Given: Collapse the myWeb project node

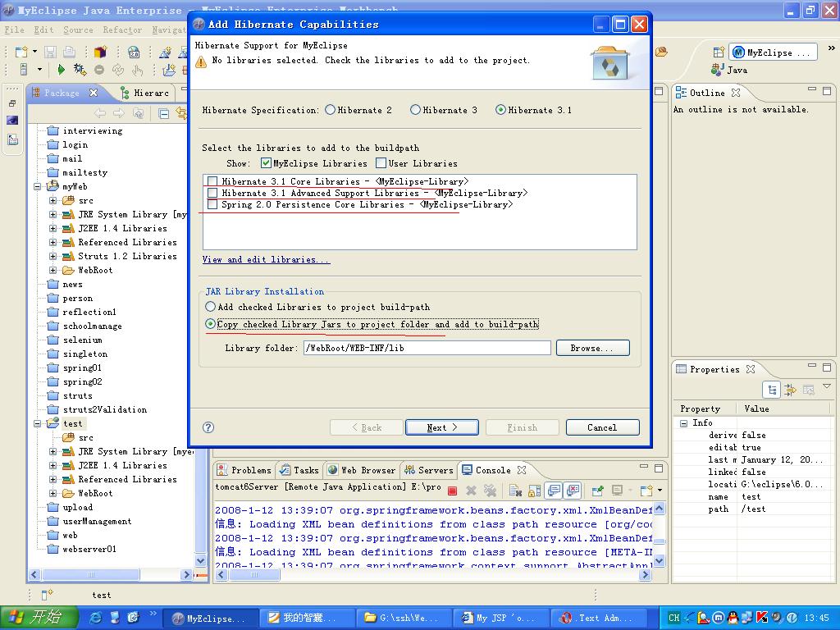Looking at the screenshot, I should point(38,186).
